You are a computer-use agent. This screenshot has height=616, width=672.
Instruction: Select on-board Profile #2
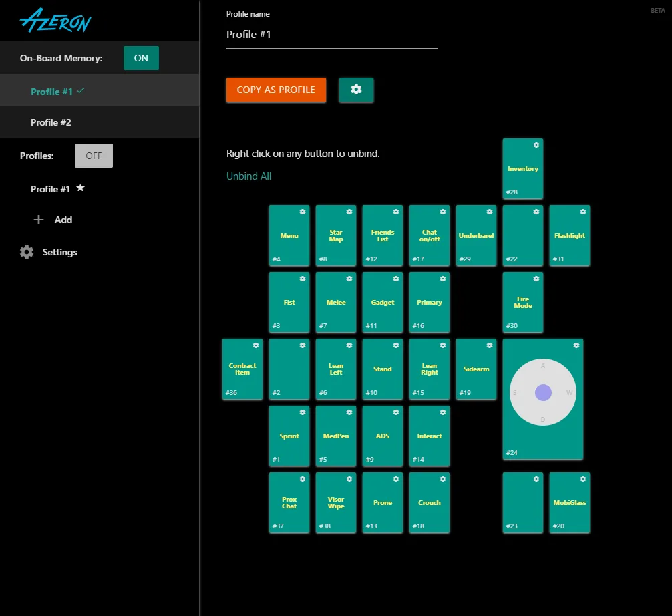pyautogui.click(x=100, y=123)
